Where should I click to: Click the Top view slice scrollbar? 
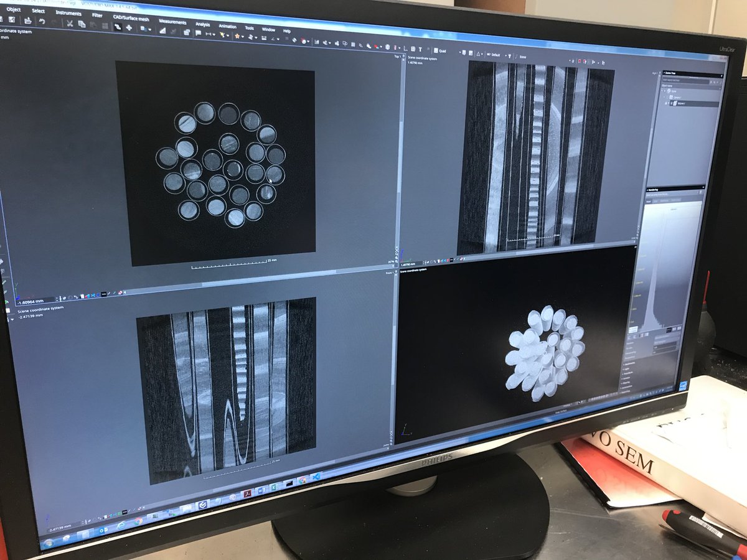pyautogui.click(x=399, y=159)
